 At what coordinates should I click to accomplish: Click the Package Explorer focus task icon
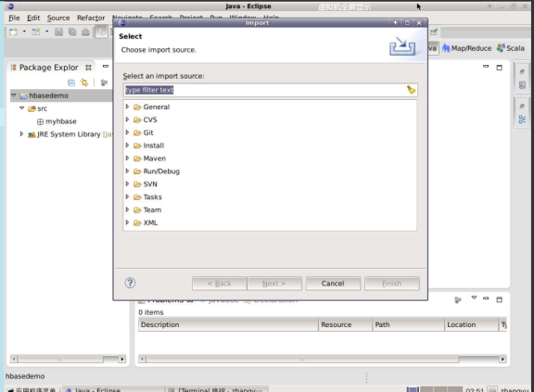point(104,82)
